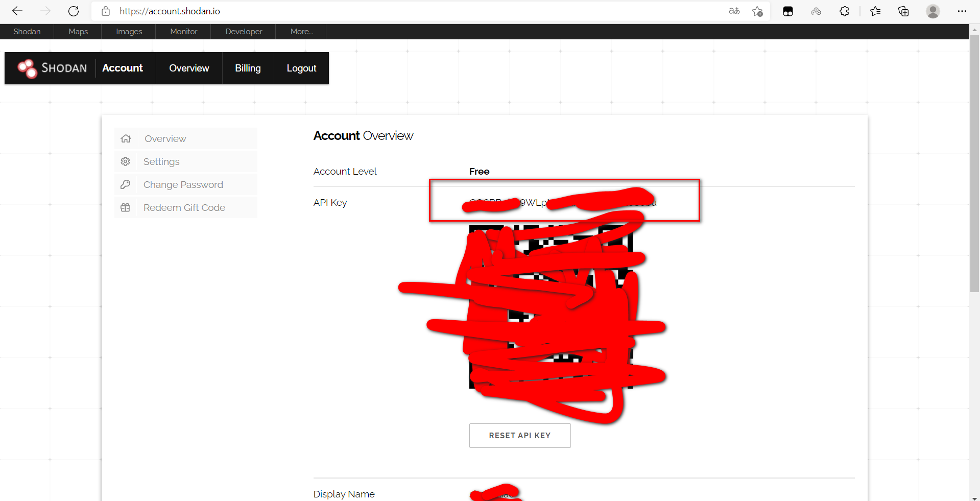Click the Free account level value
The image size is (980, 501).
pyautogui.click(x=479, y=172)
